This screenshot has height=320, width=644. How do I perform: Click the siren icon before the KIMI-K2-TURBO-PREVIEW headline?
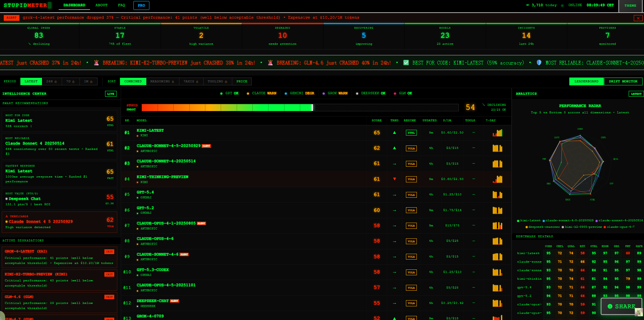[x=97, y=63]
